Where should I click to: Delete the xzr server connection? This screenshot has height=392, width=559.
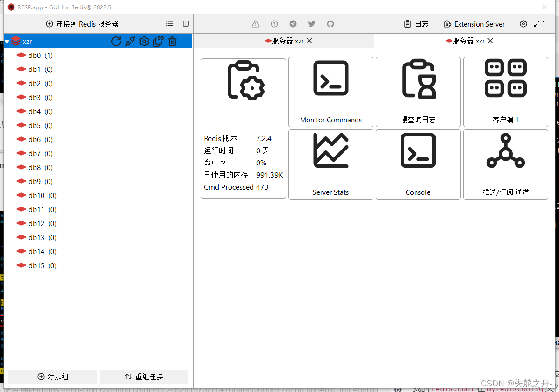coord(172,41)
